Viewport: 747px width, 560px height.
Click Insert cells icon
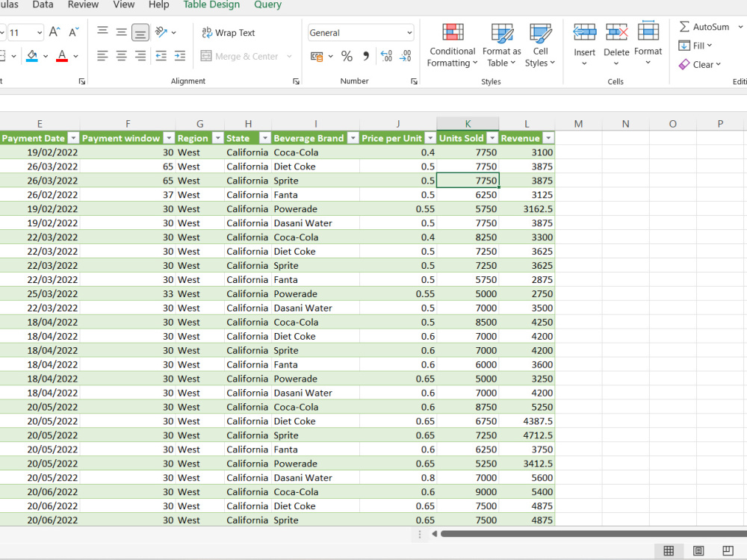pos(585,33)
